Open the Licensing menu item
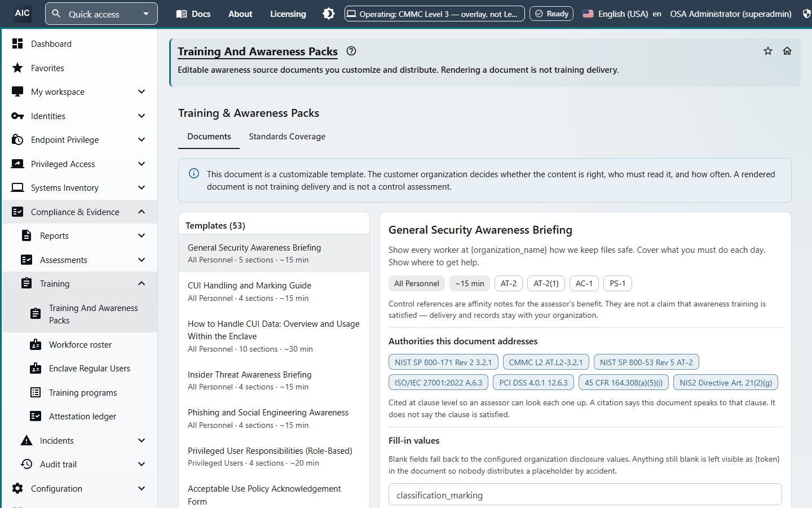The height and width of the screenshot is (508, 812). click(288, 14)
